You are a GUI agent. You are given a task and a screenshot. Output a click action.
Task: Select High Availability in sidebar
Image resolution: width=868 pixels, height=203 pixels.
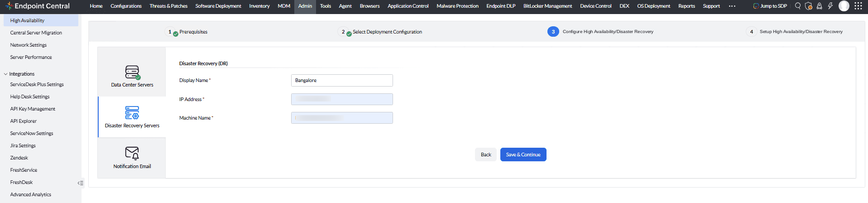coord(41,20)
